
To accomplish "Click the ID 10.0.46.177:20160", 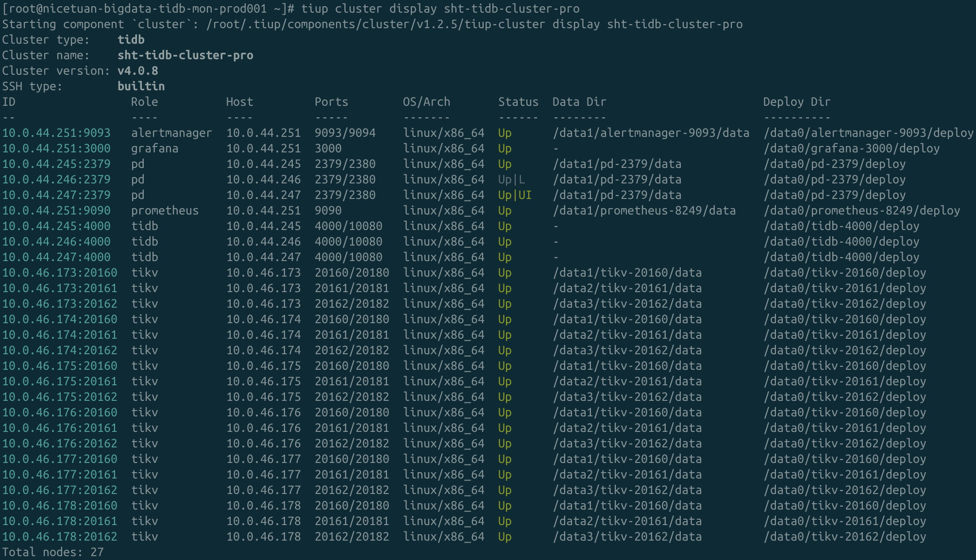I will 60,459.
